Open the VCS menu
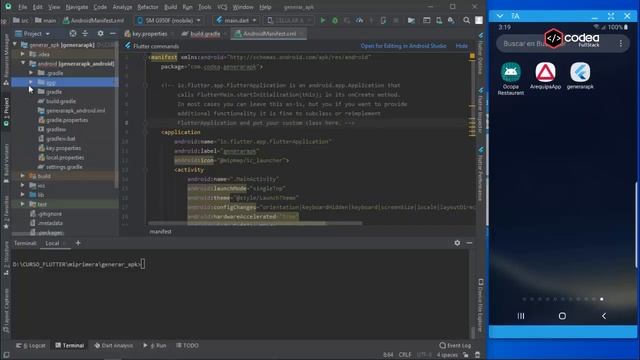This screenshot has width=640, height=360. pos(222,7)
